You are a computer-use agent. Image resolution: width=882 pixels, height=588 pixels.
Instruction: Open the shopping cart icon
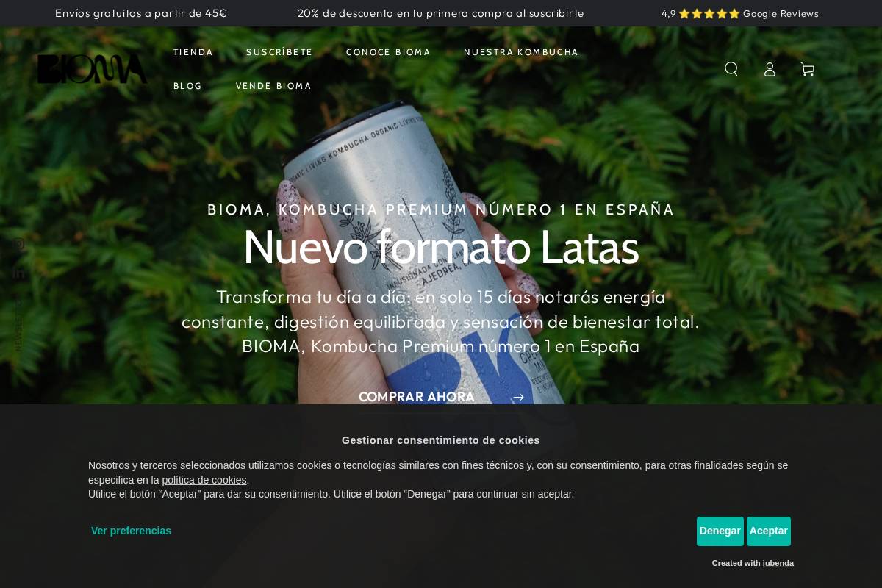807,68
